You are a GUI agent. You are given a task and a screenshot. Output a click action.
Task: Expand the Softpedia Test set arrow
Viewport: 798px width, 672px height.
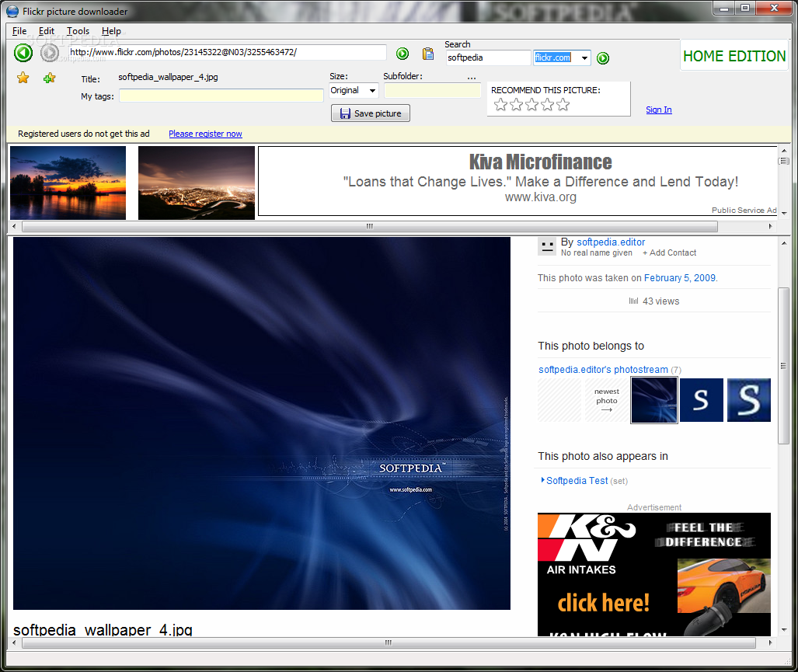[x=542, y=479]
